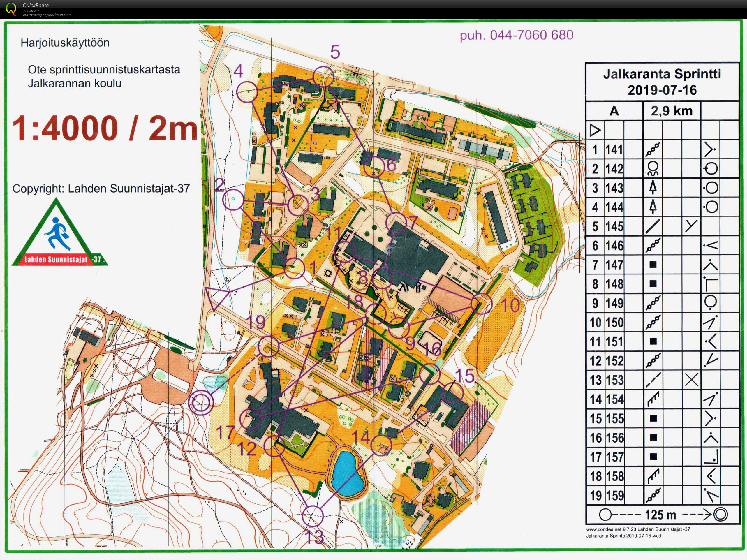Click the 'puh. 044-7060 680' phone text

pos(517,35)
